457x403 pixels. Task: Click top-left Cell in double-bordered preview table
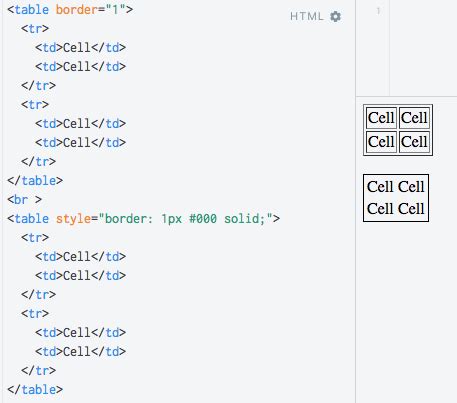click(x=381, y=118)
